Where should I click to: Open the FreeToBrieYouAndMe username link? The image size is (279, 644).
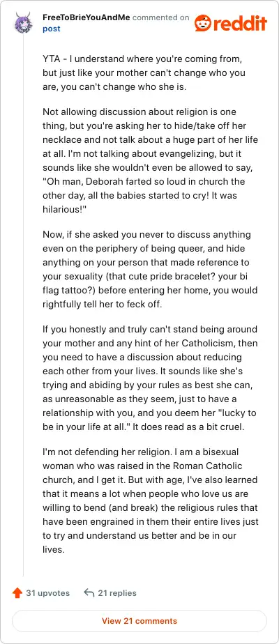point(86,17)
